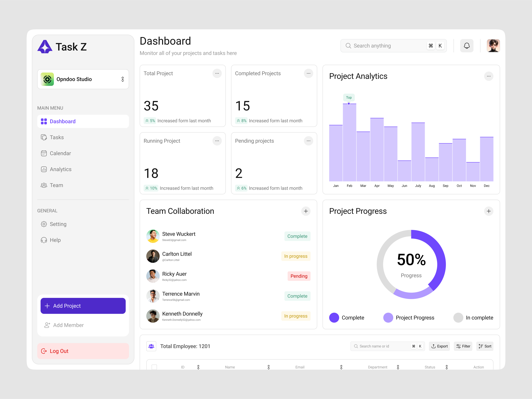The height and width of the screenshot is (399, 532).
Task: Open Project Analytics options menu
Action: click(489, 76)
